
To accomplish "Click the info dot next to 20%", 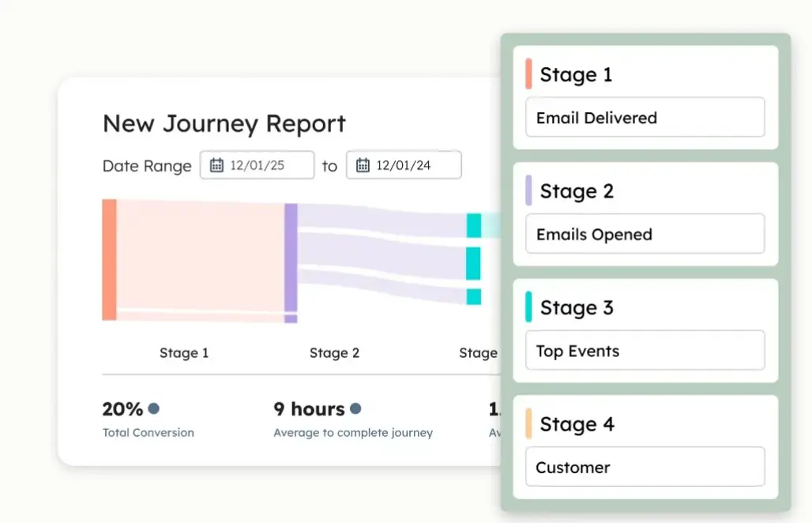I will coord(154,408).
